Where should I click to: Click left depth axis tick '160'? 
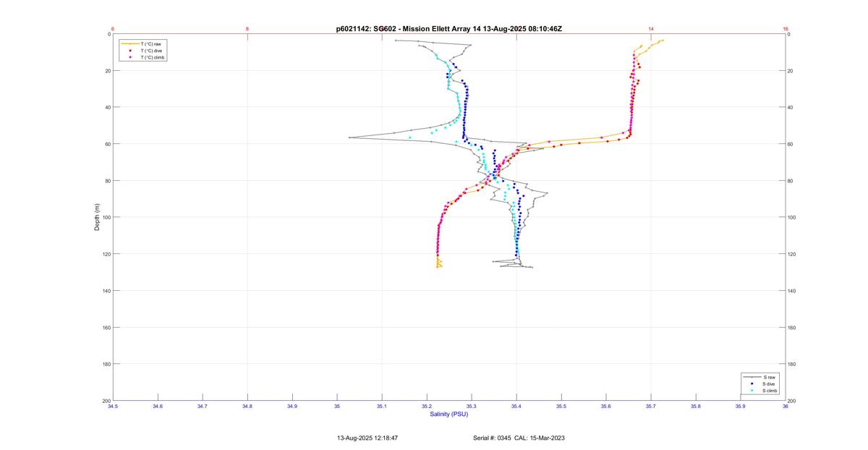click(106, 327)
